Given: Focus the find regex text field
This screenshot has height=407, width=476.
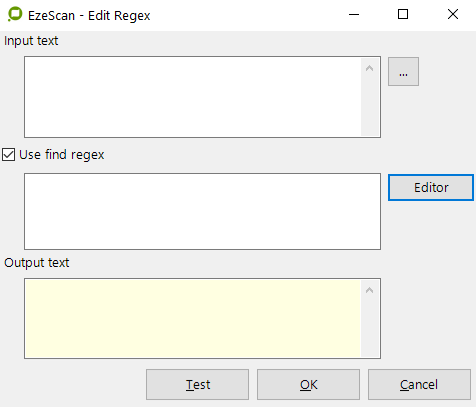Looking at the screenshot, I should pyautogui.click(x=202, y=211).
